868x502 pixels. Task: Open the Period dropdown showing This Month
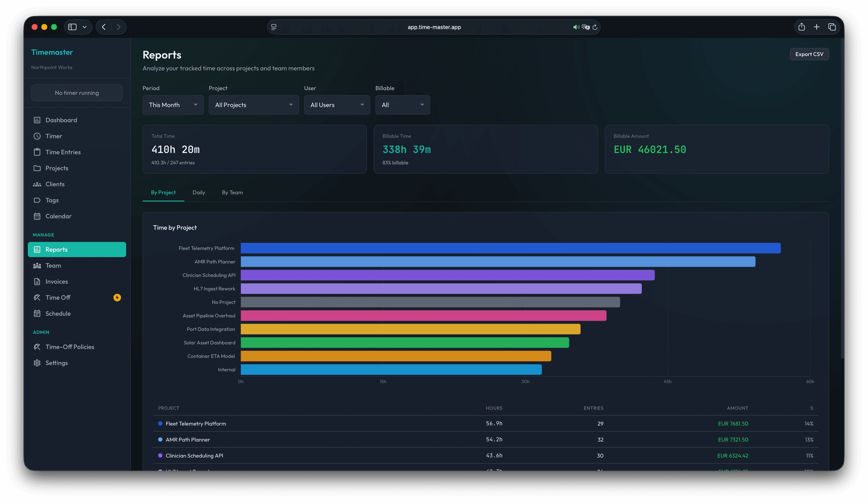pos(173,105)
